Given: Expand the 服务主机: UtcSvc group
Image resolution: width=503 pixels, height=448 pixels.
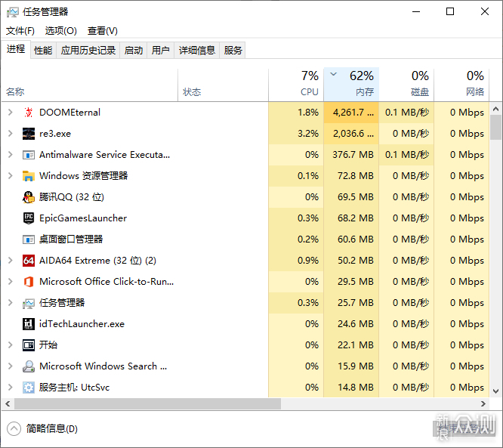Looking at the screenshot, I should tap(11, 388).
